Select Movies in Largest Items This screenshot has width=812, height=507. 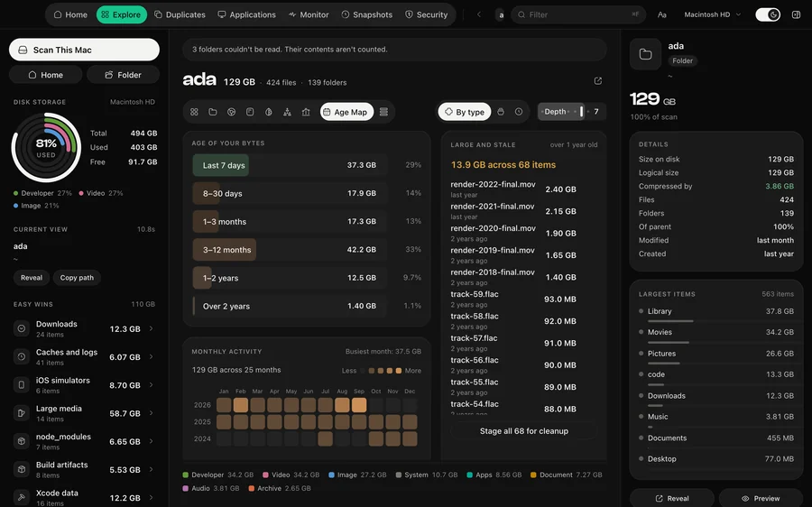pos(716,335)
